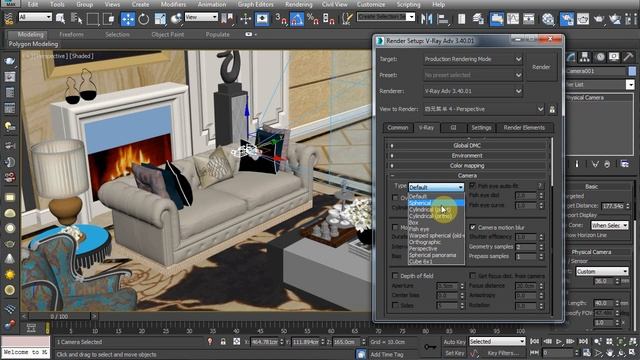Click the Key Filters button
640x360 pixels.
(x=503, y=353)
